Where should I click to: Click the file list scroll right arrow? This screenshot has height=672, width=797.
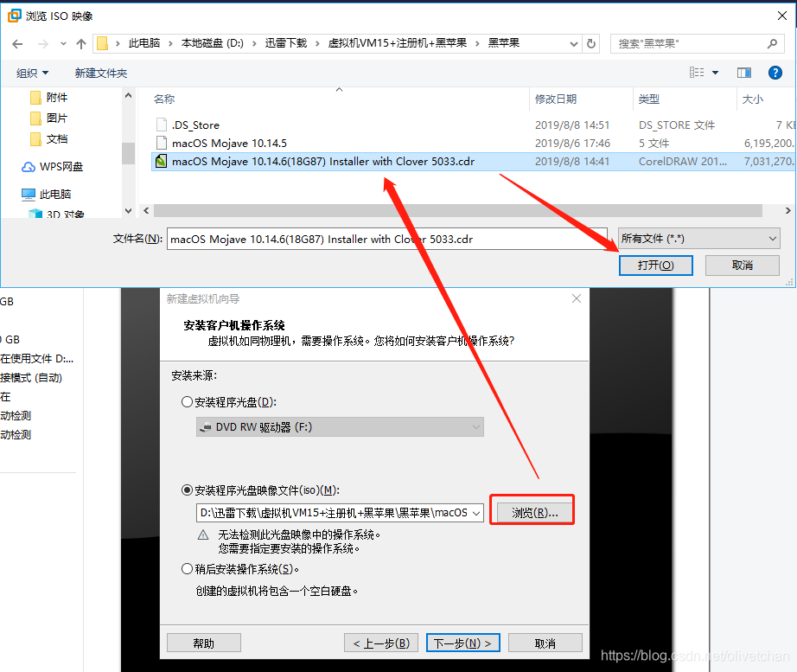(787, 211)
